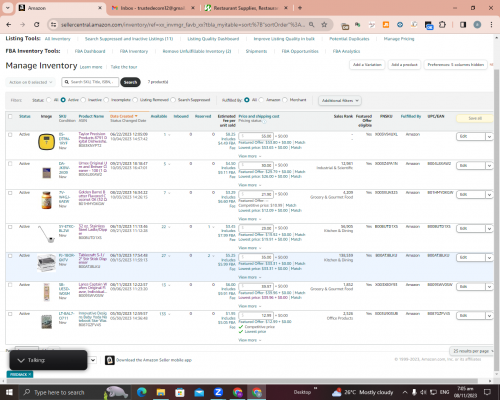
Task: Change the 25 results per page dropdown
Action: point(473,351)
